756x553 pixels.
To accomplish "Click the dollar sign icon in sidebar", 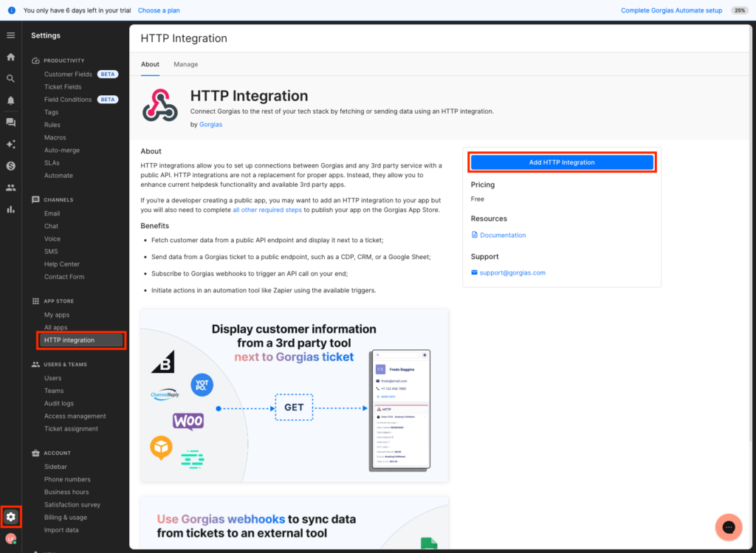I will tap(10, 166).
